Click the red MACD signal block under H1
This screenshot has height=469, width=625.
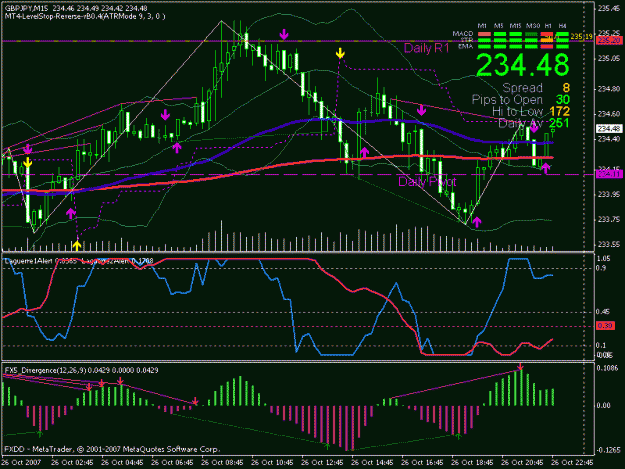click(547, 34)
